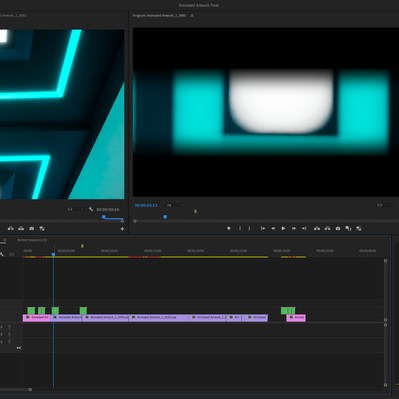399x399 pixels.
Task: Click Source monitor blue playhead handle
Action: (x=104, y=217)
